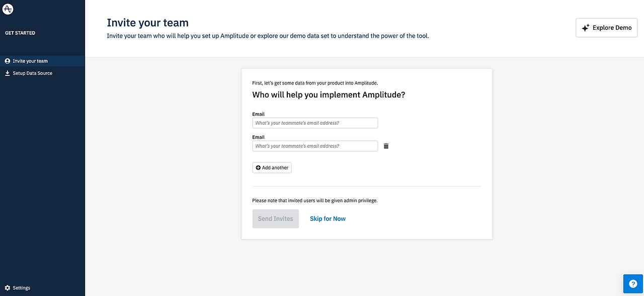
Task: Click the Explore Demo button text
Action: tap(612, 28)
